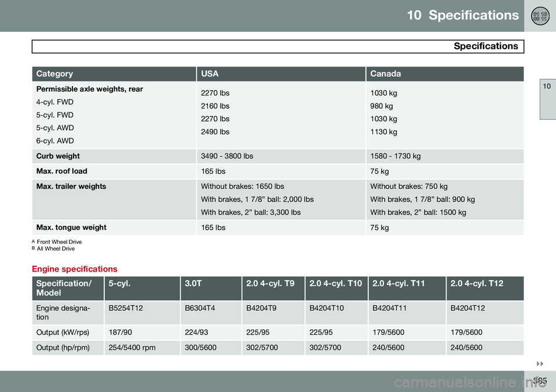This screenshot has height=392, width=556.
Task: Select engine code "B4204T11"
Action: [x=389, y=309]
